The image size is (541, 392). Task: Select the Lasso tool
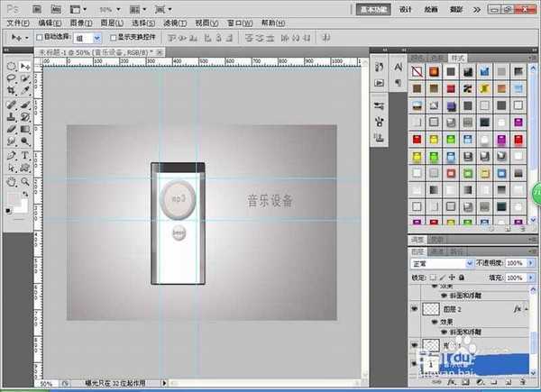[x=12, y=78]
